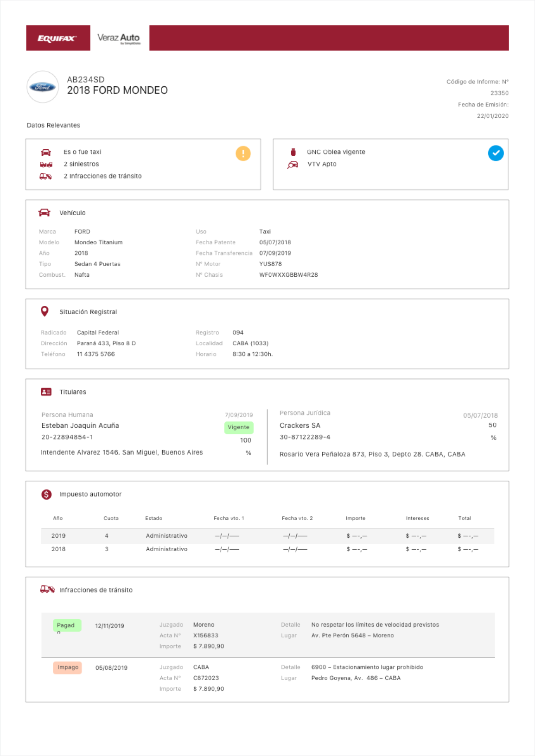The height and width of the screenshot is (756, 535).
Task: Click address 'Intendente Alvarez 1546. San Miguel, Buenos Aires'
Action: point(122,452)
